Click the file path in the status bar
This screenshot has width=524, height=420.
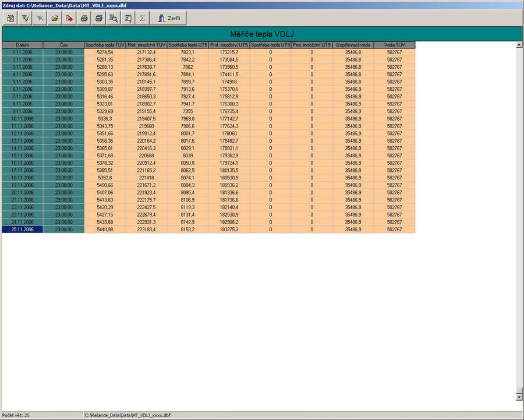[x=128, y=415]
